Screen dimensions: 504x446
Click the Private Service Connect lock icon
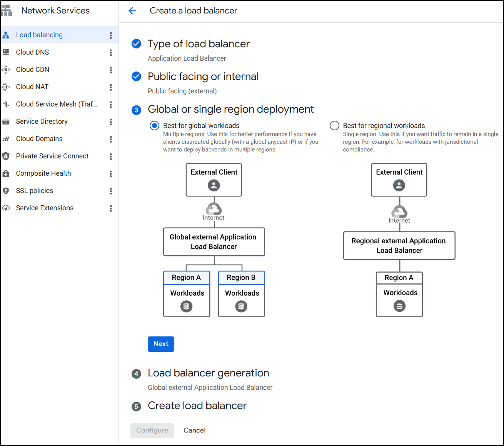click(x=6, y=156)
